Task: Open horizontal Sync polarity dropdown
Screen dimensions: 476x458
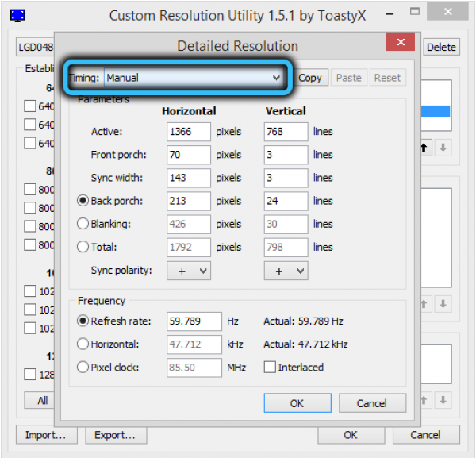Action: (x=189, y=271)
